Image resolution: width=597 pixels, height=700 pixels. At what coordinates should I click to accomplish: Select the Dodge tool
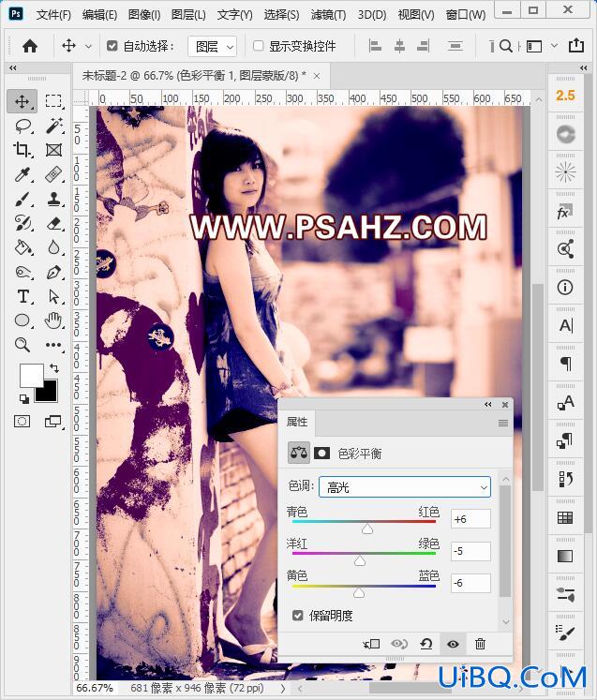(x=22, y=272)
